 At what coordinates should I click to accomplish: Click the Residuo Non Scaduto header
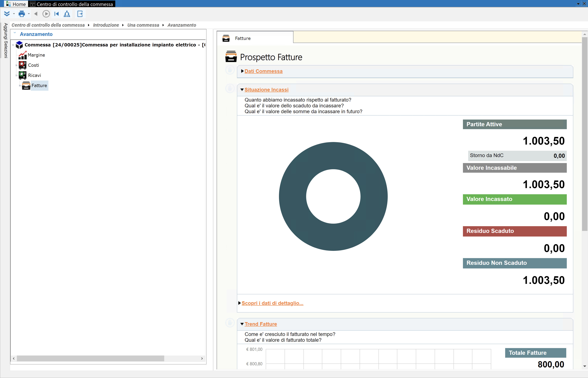click(515, 263)
